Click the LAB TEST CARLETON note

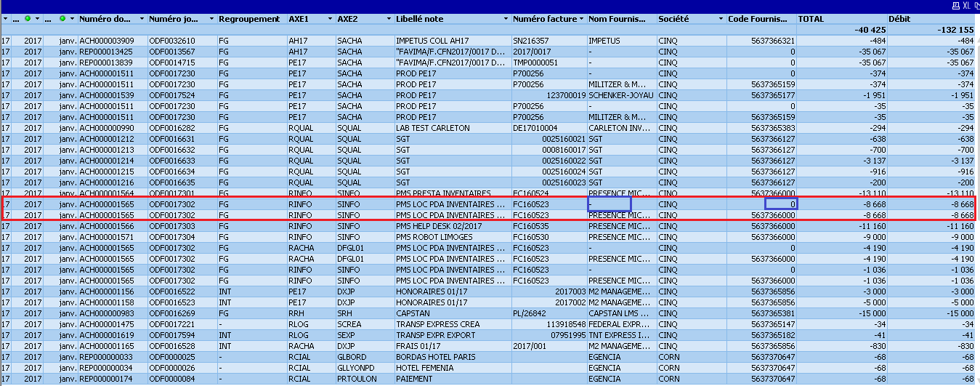tap(433, 128)
